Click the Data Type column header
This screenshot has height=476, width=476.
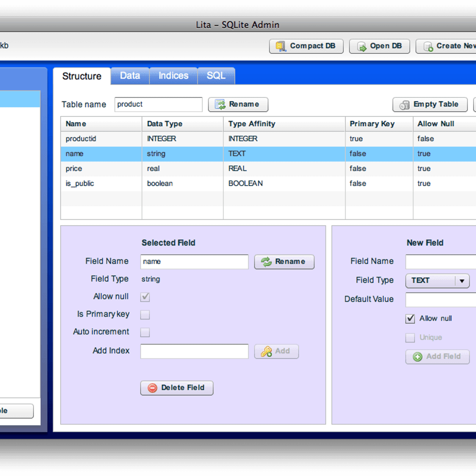pyautogui.click(x=183, y=124)
